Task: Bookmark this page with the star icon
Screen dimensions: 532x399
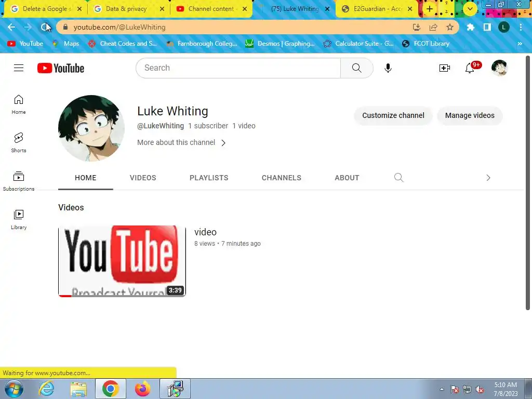Action: pyautogui.click(x=450, y=27)
